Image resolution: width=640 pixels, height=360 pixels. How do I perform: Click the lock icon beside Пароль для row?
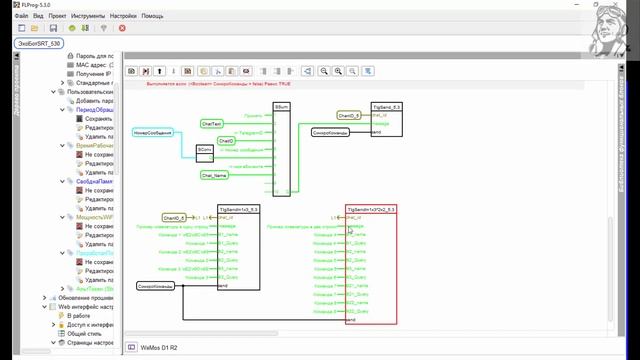70,56
